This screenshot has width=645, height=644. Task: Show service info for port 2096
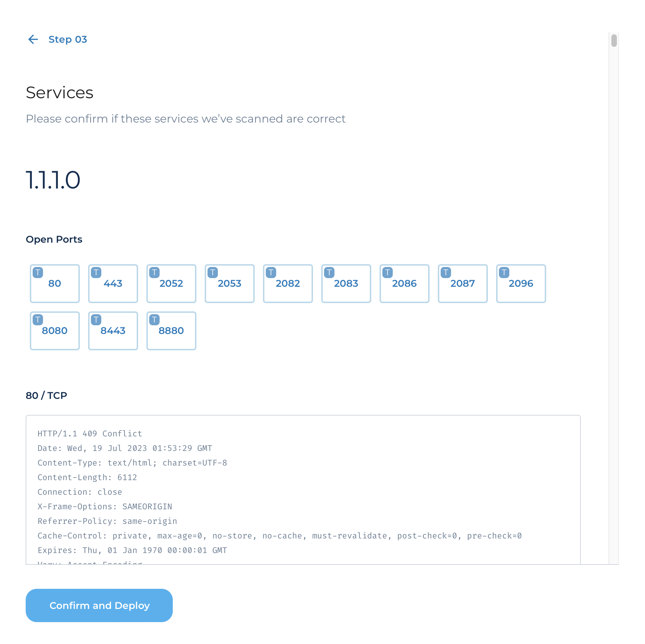(521, 284)
